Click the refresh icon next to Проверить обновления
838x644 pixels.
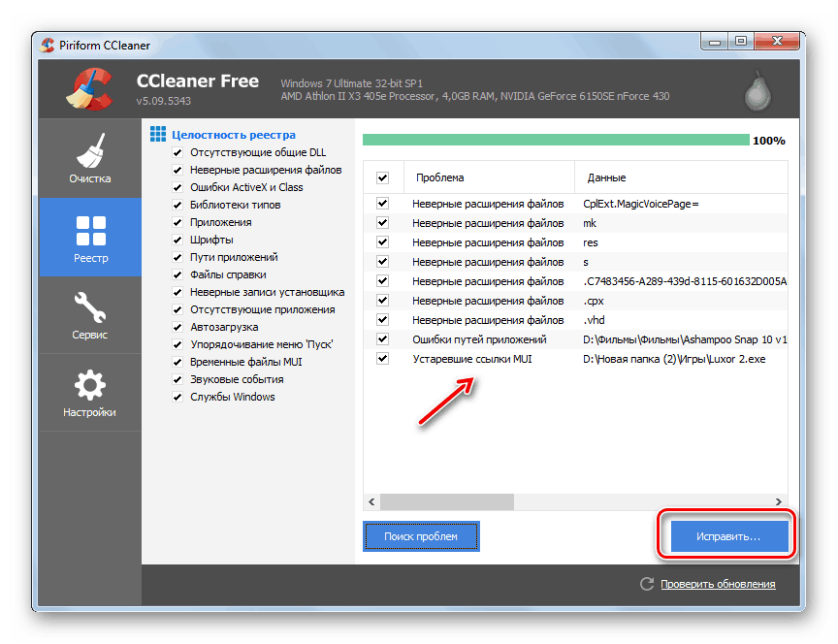(647, 584)
